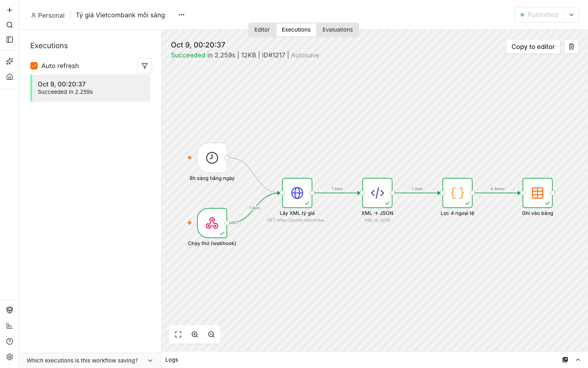Select the schedule trigger node 8h sáng hằng ngày
The width and height of the screenshot is (588, 368).
point(212,158)
